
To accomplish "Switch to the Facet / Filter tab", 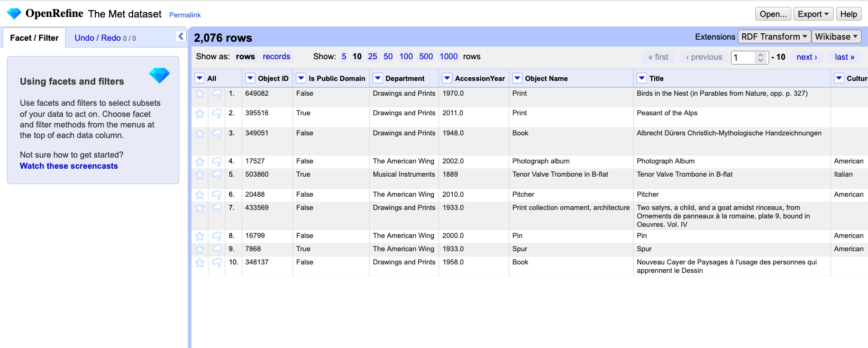I will pyautogui.click(x=34, y=38).
